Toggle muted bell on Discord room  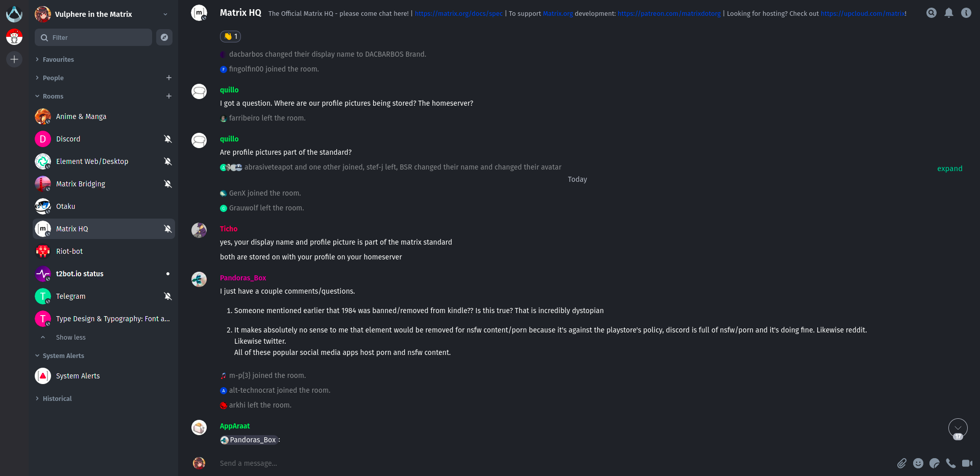coord(167,139)
